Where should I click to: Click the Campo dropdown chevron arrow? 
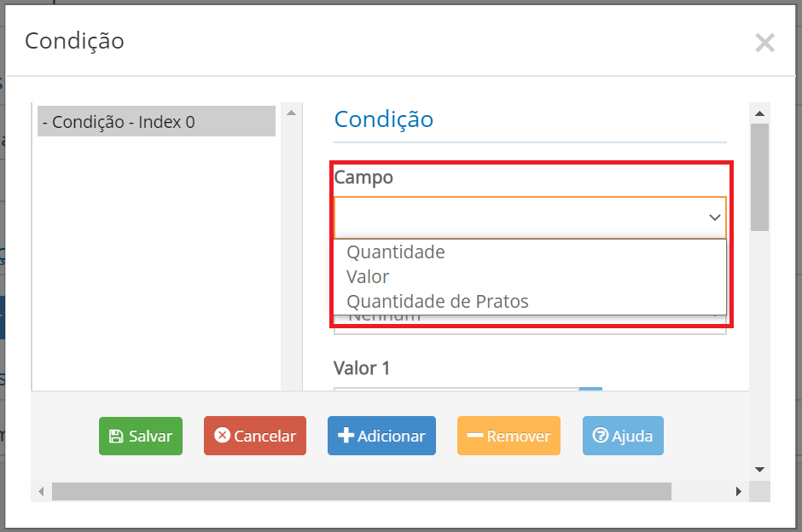(x=714, y=217)
